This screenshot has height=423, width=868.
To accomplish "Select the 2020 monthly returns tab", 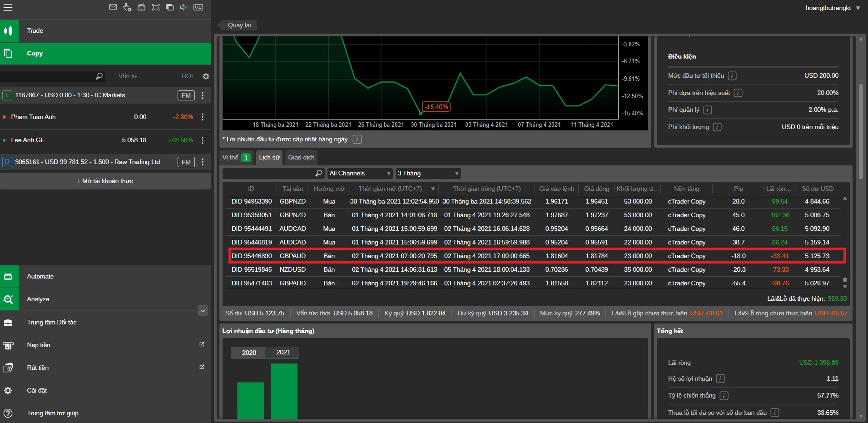I will pyautogui.click(x=249, y=353).
